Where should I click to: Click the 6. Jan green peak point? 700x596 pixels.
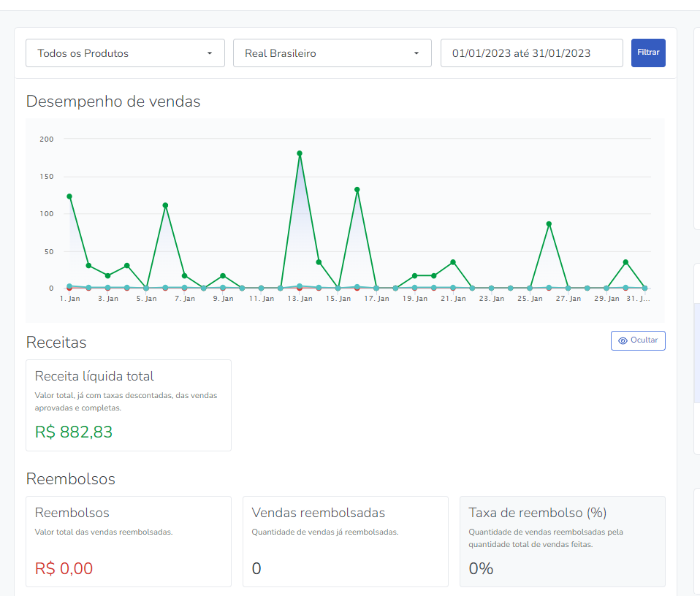(165, 206)
